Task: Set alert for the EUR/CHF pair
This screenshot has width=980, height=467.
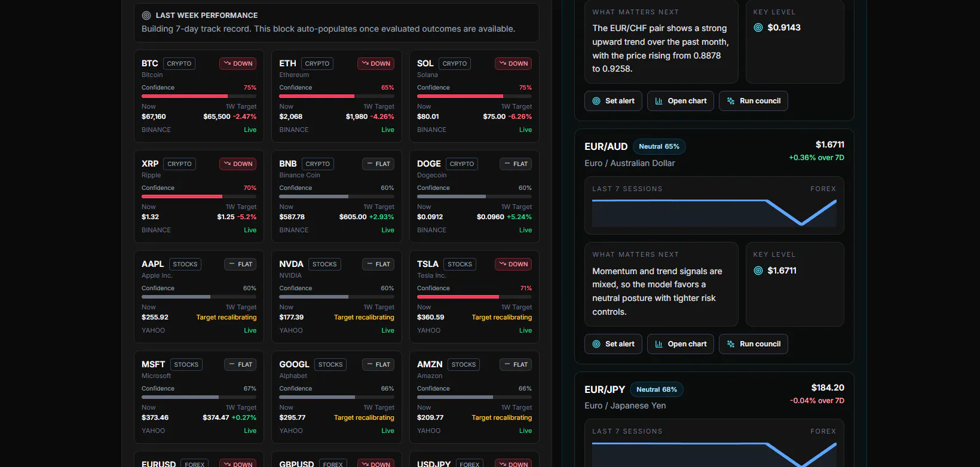Action: coord(613,101)
